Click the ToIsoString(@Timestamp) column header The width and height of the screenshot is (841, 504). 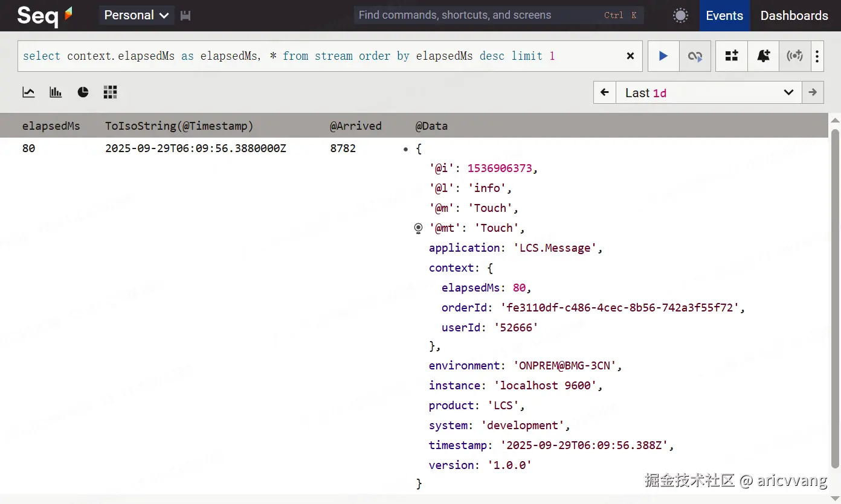pos(179,126)
